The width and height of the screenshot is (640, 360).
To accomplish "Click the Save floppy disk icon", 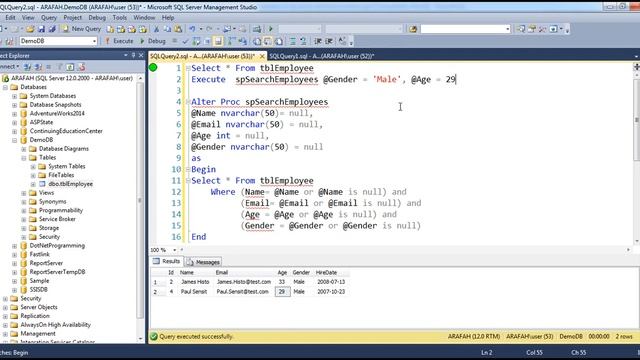I will click(x=41, y=29).
